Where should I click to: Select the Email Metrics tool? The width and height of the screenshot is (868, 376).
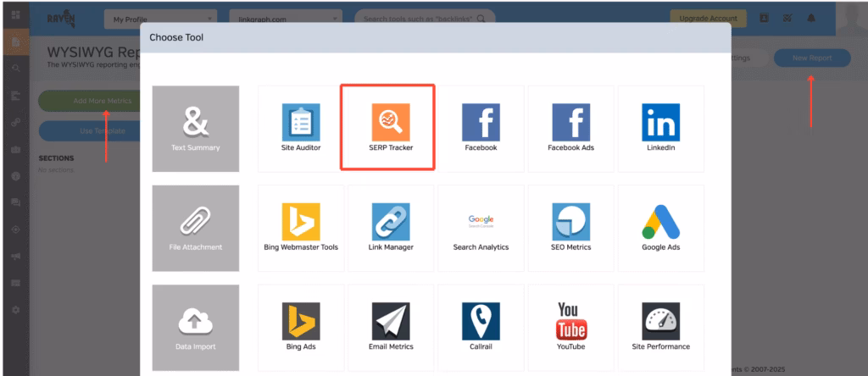390,325
